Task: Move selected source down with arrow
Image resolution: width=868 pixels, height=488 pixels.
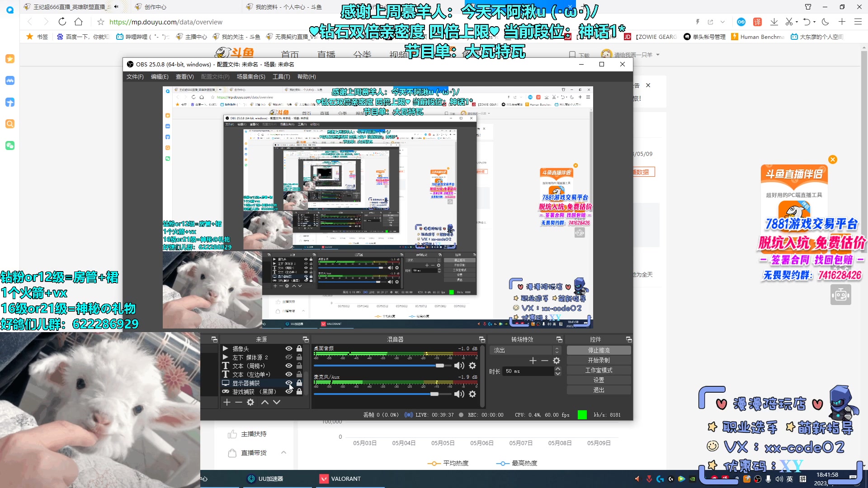Action: [x=277, y=402]
